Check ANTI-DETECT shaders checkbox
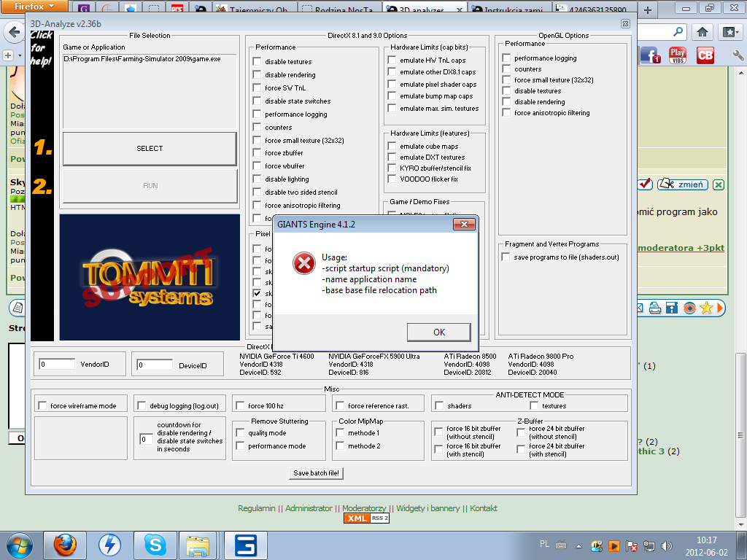 click(x=439, y=405)
